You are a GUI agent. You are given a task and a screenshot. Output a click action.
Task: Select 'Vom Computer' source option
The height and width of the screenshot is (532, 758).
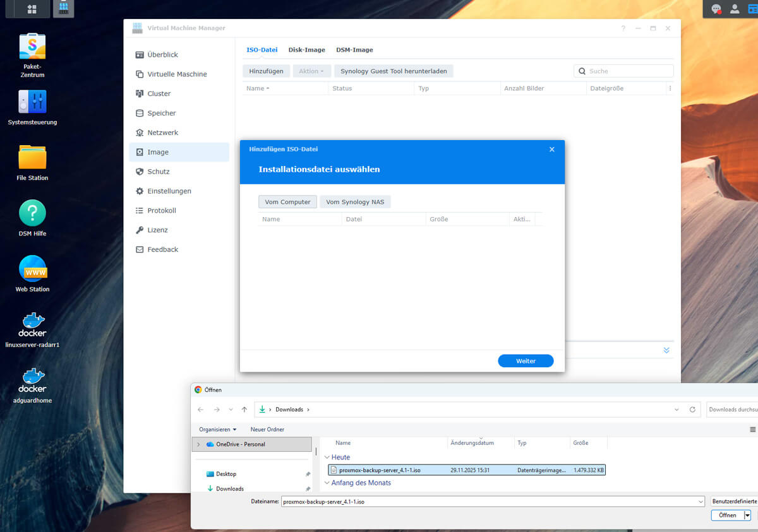click(x=287, y=202)
